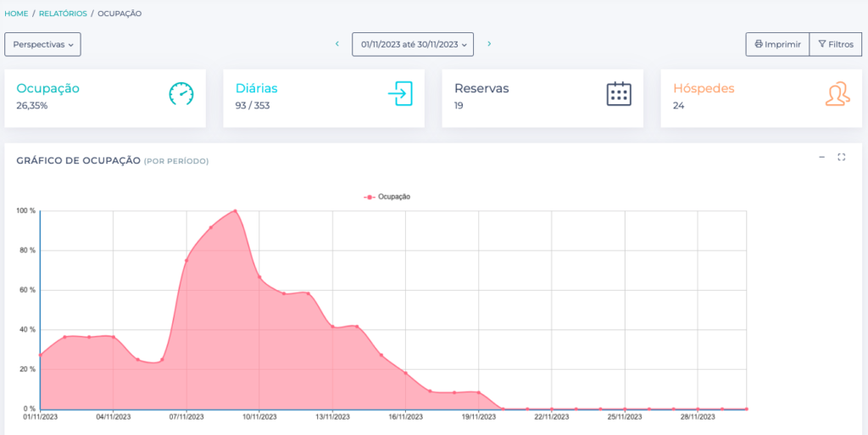
Task: Click the Reservas count 19
Action: 459,106
